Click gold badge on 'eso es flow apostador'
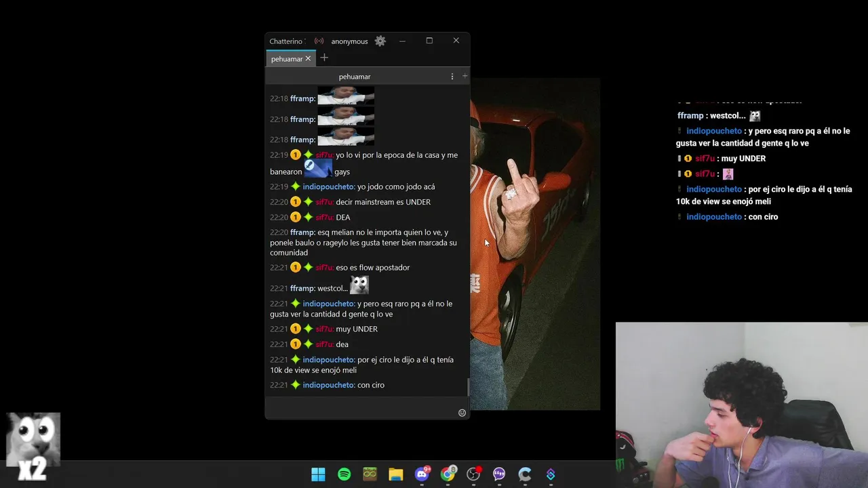 coord(295,268)
